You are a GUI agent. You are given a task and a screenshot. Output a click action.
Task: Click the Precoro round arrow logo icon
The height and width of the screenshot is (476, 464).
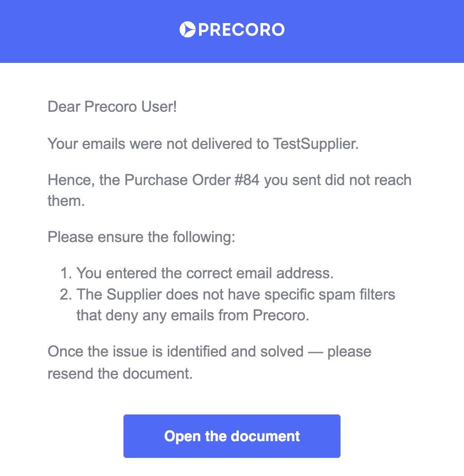pyautogui.click(x=187, y=30)
